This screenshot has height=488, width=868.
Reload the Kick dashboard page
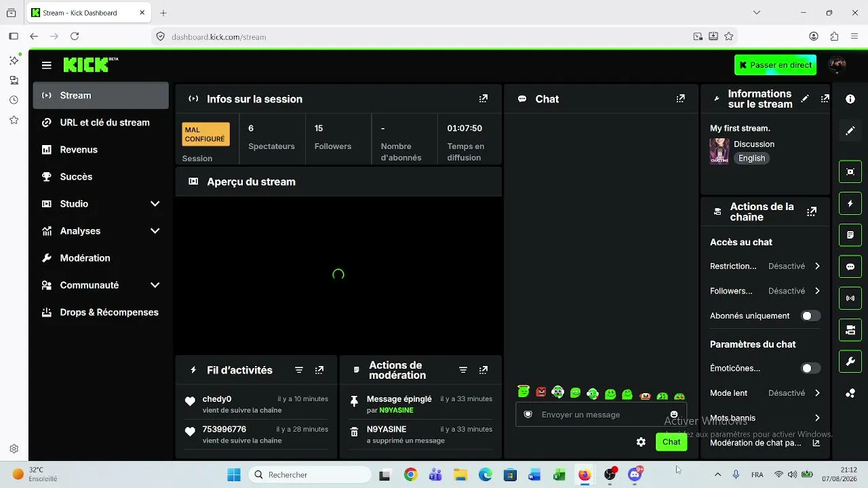[x=75, y=37]
